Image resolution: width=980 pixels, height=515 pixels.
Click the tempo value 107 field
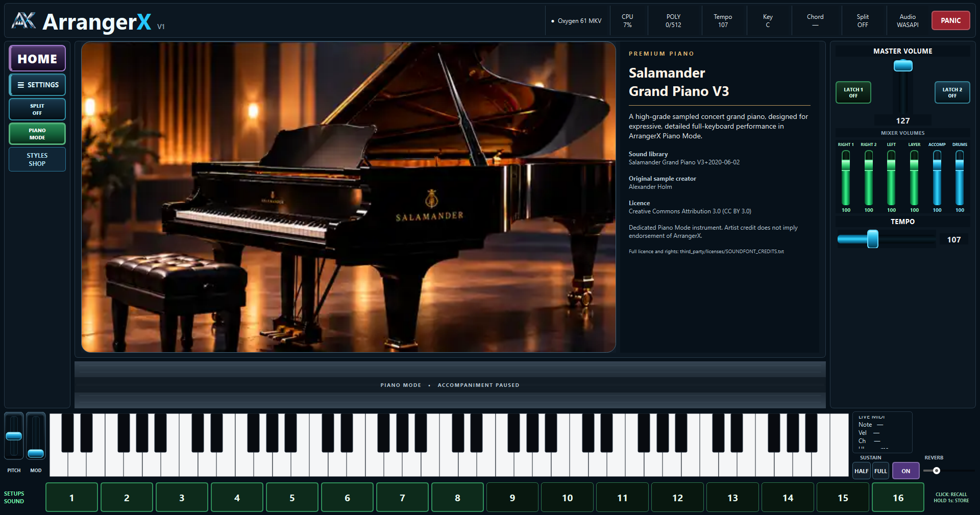point(953,239)
